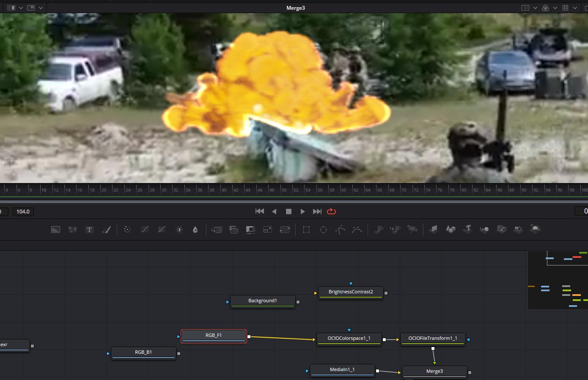Click the node graph navigator minimap

[x=558, y=280]
